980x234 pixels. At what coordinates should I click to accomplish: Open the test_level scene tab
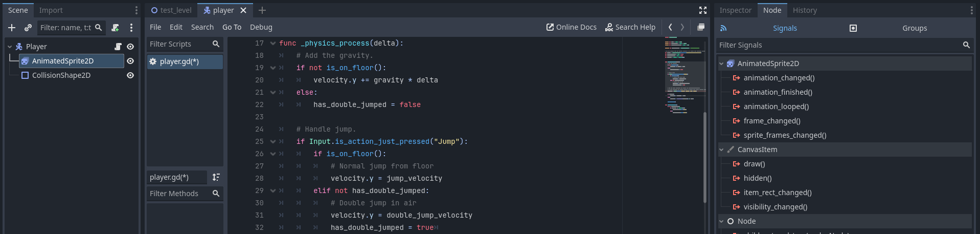coord(171,10)
